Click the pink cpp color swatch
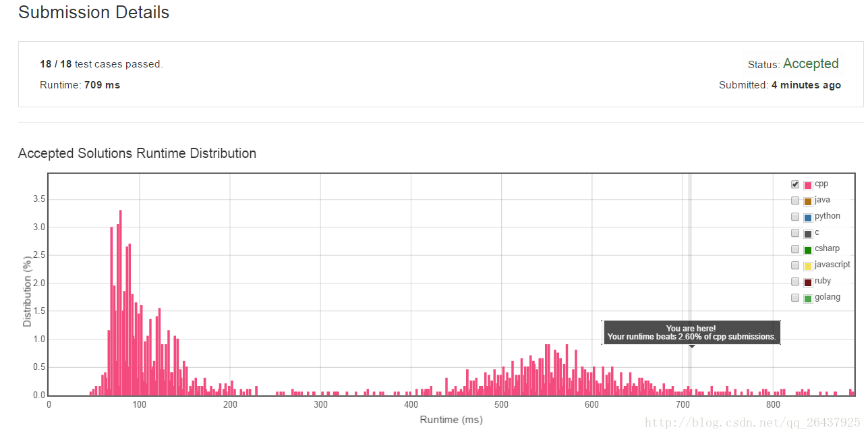This screenshot has width=868, height=436. pyautogui.click(x=808, y=185)
